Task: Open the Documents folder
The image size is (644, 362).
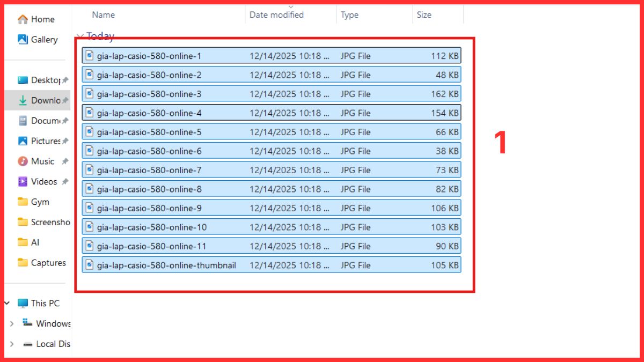Action: pos(45,121)
